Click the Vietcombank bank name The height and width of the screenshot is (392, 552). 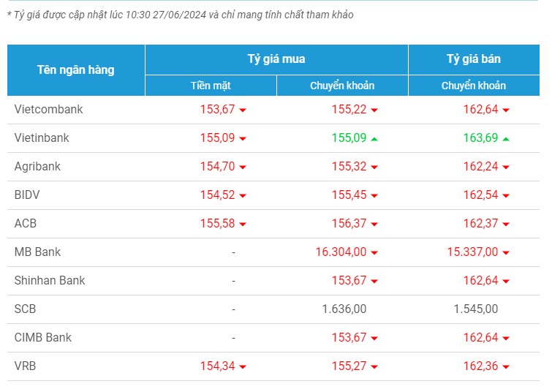[x=48, y=110]
